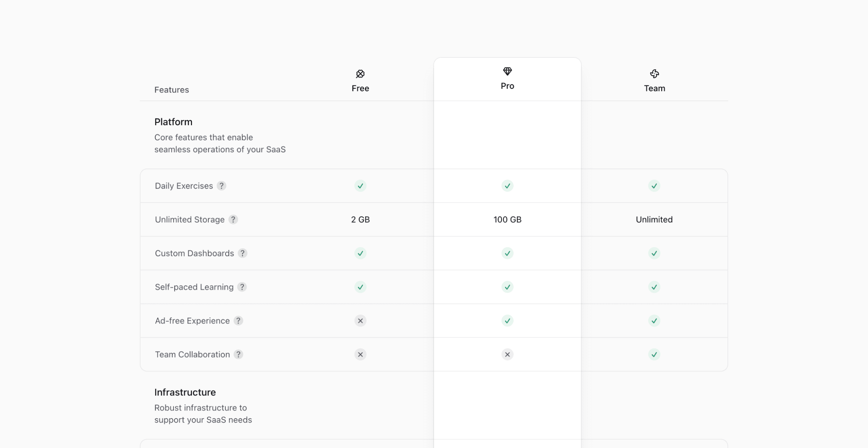Click the Pro plan diamond icon

(x=507, y=71)
